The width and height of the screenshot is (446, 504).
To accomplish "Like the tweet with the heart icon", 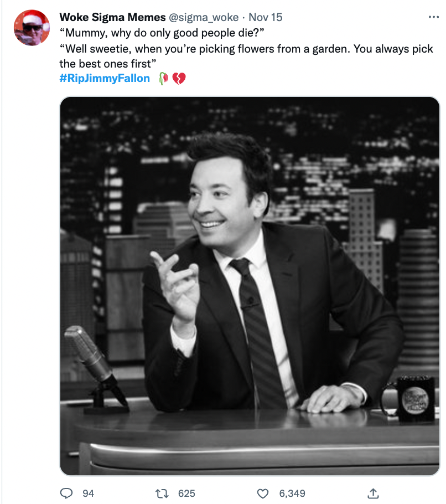I will pos(263,493).
